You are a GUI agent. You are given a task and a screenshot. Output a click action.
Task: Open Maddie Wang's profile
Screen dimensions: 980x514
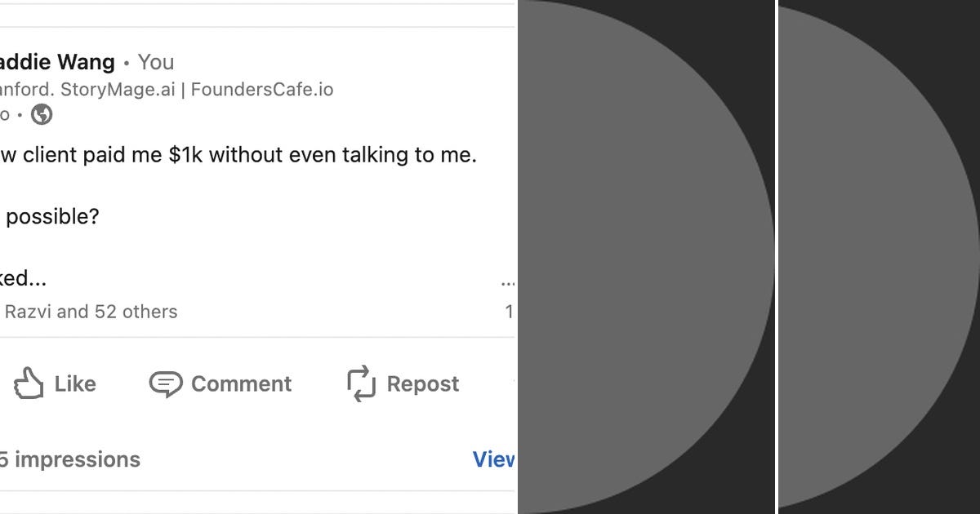tap(57, 62)
